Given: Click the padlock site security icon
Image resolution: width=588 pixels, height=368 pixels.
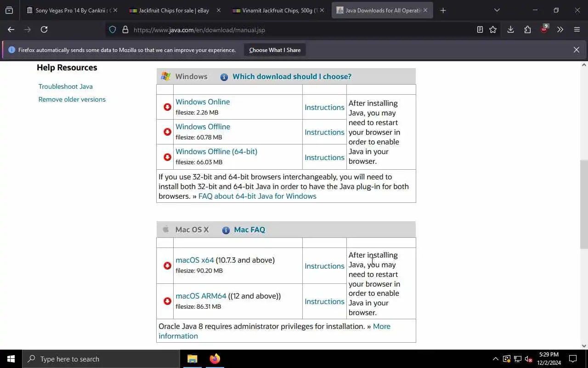Looking at the screenshot, I should click(125, 30).
